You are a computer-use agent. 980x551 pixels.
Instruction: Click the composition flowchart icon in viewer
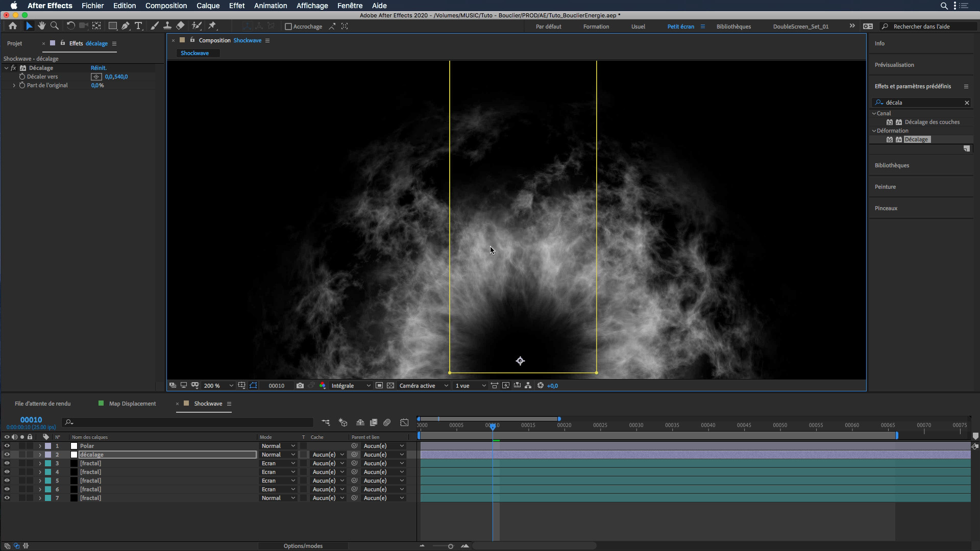pyautogui.click(x=528, y=386)
